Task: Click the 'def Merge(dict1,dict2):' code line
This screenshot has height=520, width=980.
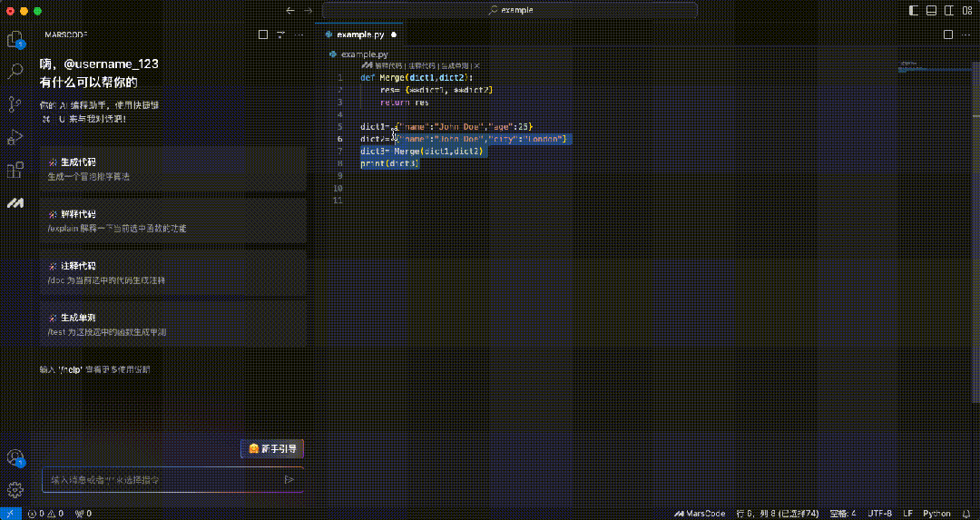Action: click(x=416, y=77)
